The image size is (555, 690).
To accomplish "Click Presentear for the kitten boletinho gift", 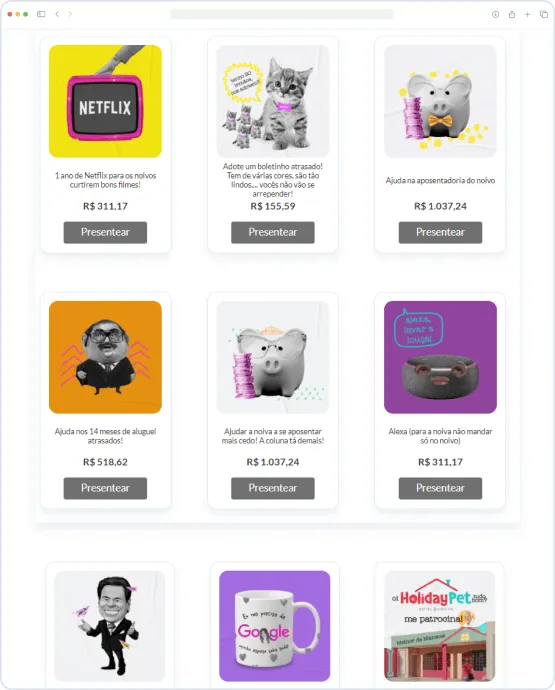I will (x=273, y=232).
